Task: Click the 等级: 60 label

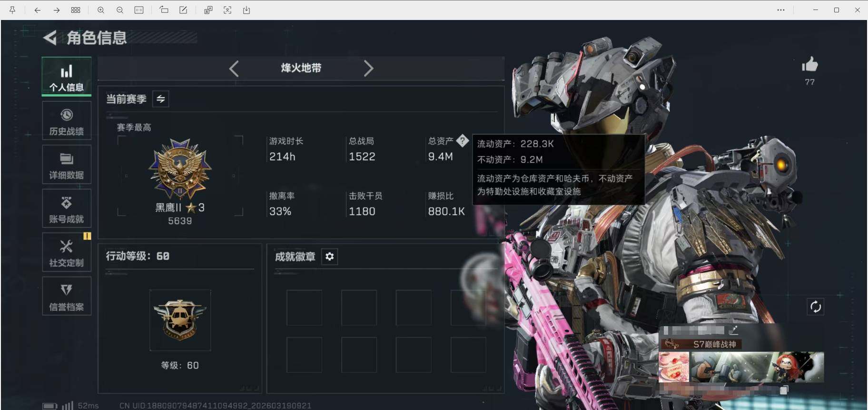Action: (x=180, y=365)
